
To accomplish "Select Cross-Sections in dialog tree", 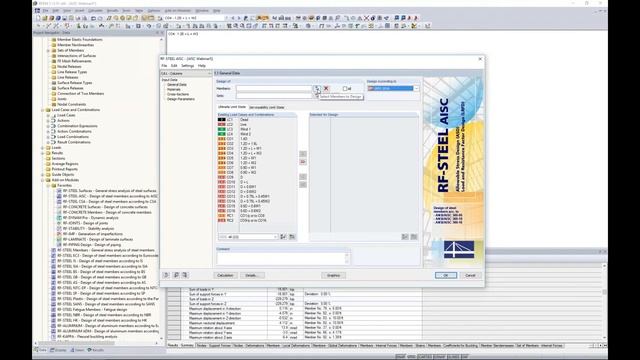I will point(178,94).
